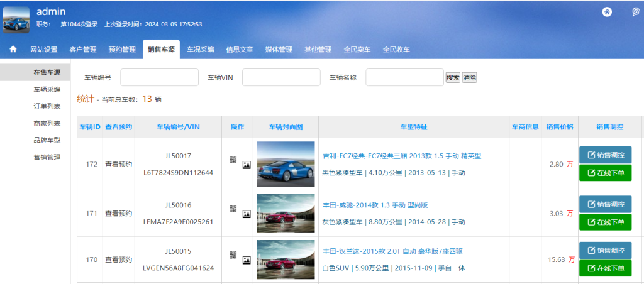Select 在售车源 in sidebar

click(x=35, y=73)
